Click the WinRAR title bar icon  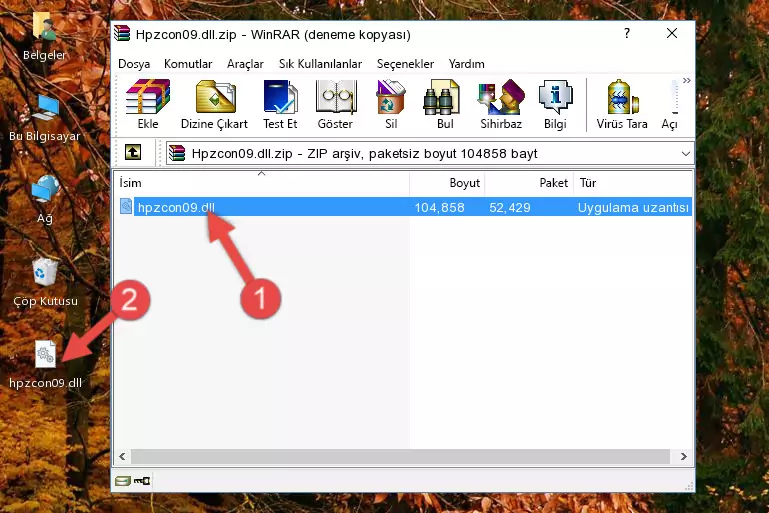tap(122, 34)
